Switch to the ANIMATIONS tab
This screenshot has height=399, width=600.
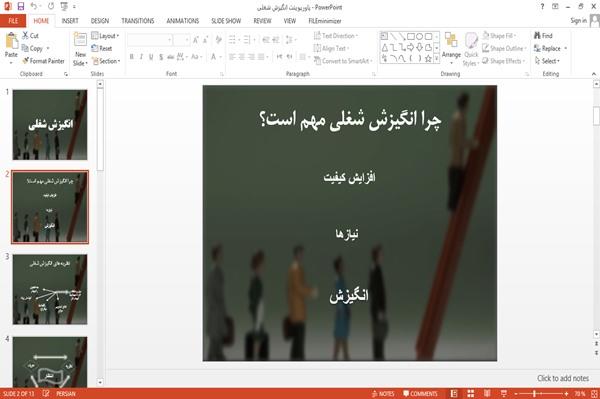click(x=183, y=21)
